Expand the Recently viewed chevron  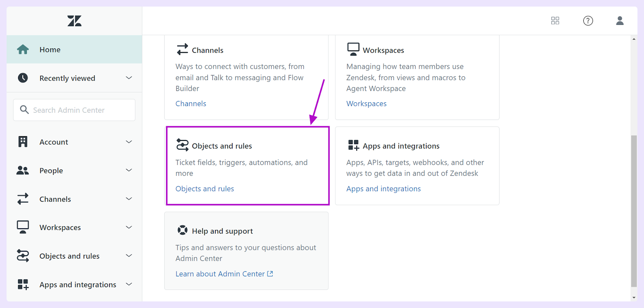point(129,78)
